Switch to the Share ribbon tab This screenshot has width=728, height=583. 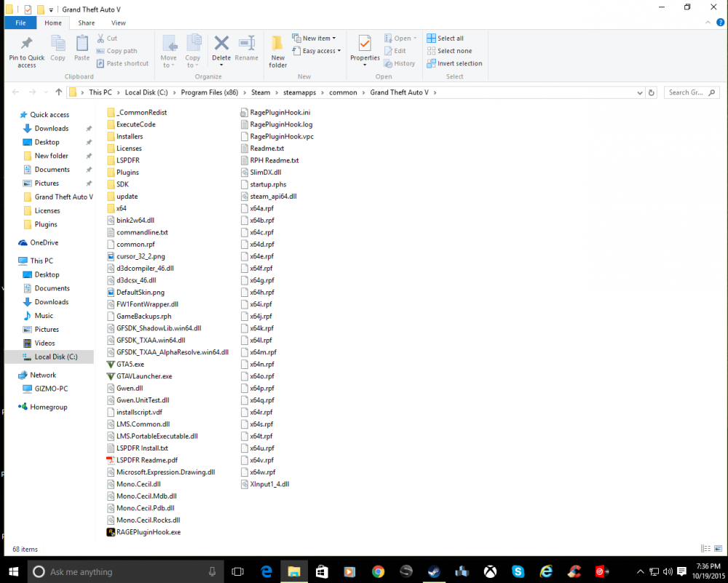pos(87,23)
